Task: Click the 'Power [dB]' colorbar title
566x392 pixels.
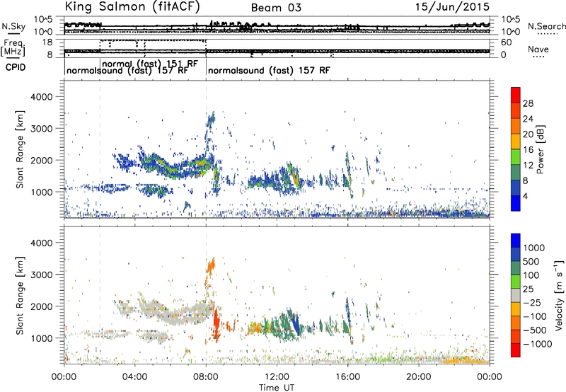Action: [x=540, y=149]
